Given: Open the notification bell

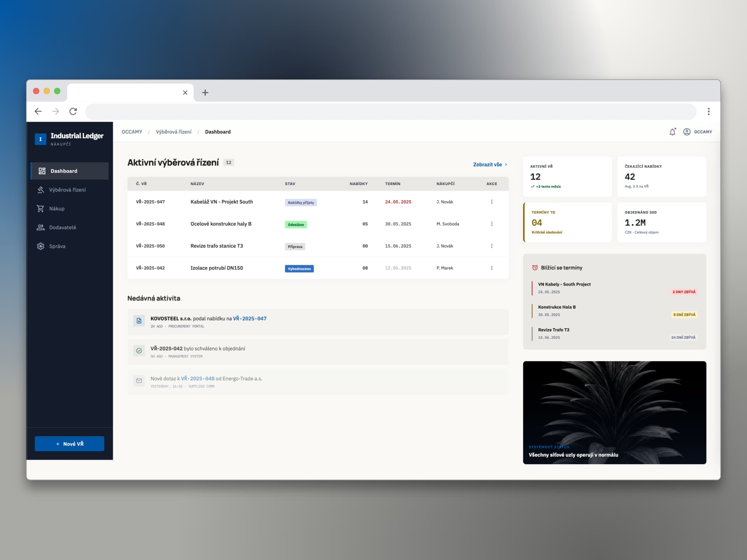Looking at the screenshot, I should click(x=672, y=132).
